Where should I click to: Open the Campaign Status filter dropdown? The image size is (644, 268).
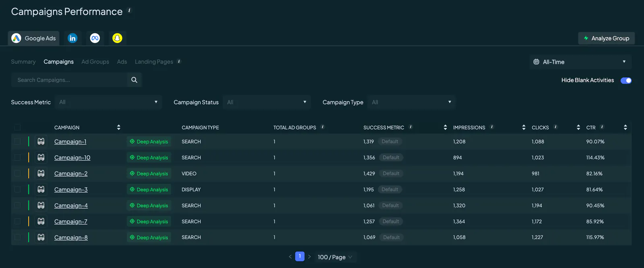[266, 102]
